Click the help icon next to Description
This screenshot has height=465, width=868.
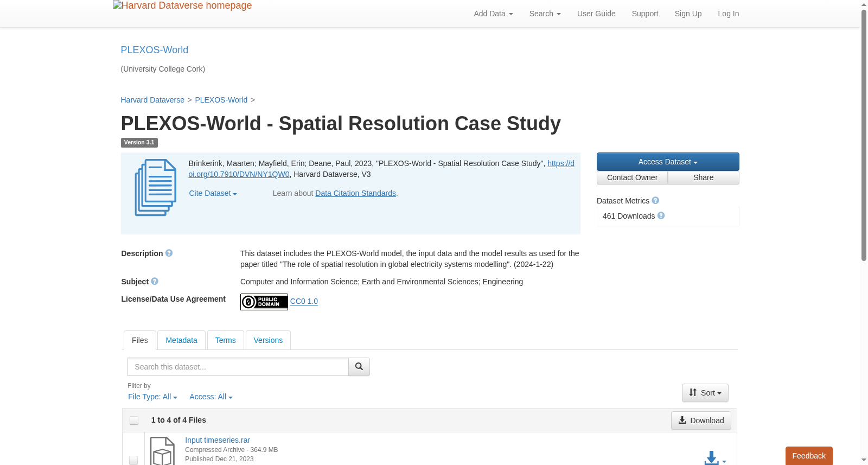pos(169,253)
